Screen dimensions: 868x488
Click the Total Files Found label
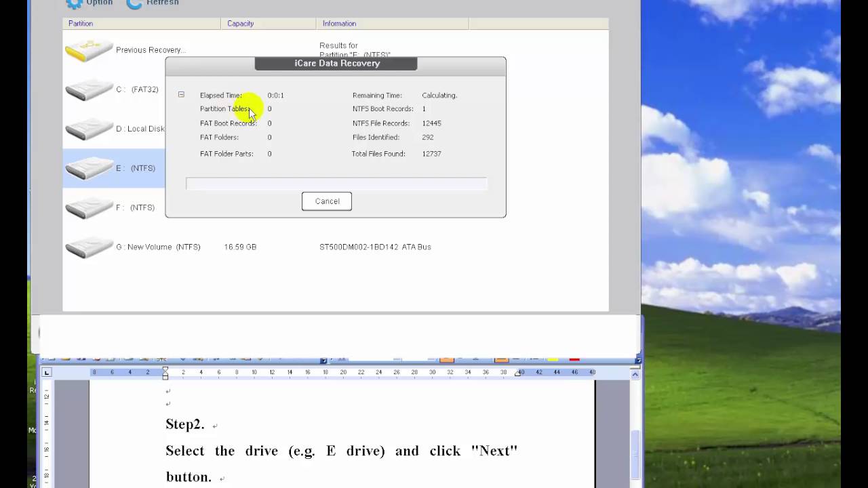[x=378, y=154]
